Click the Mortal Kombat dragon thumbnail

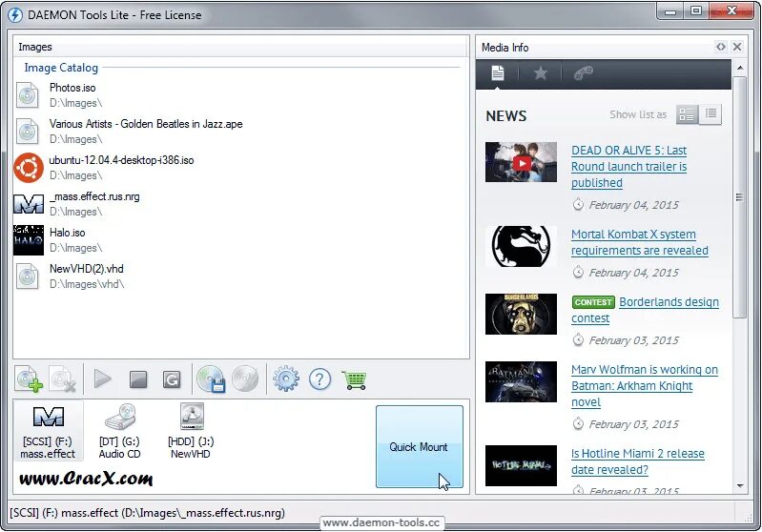coord(521,246)
